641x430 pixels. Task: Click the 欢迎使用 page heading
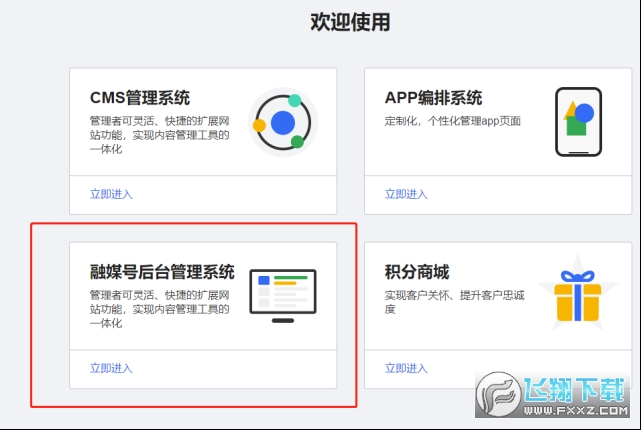tap(350, 22)
